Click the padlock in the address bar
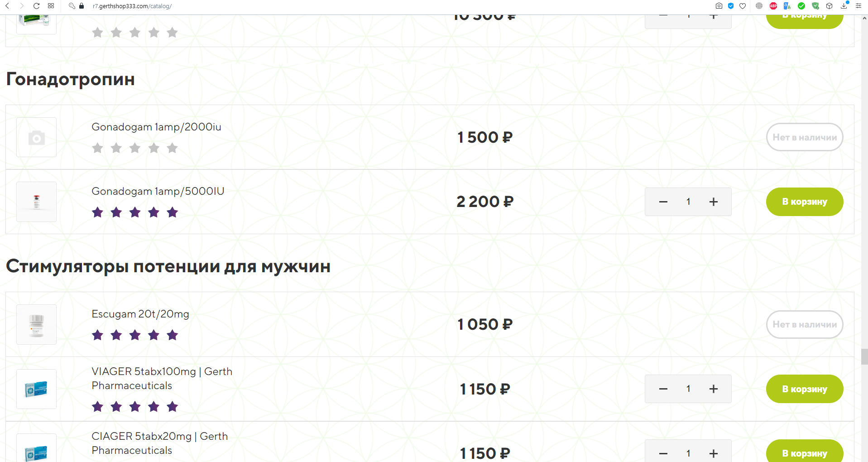The width and height of the screenshot is (868, 462). click(82, 6)
